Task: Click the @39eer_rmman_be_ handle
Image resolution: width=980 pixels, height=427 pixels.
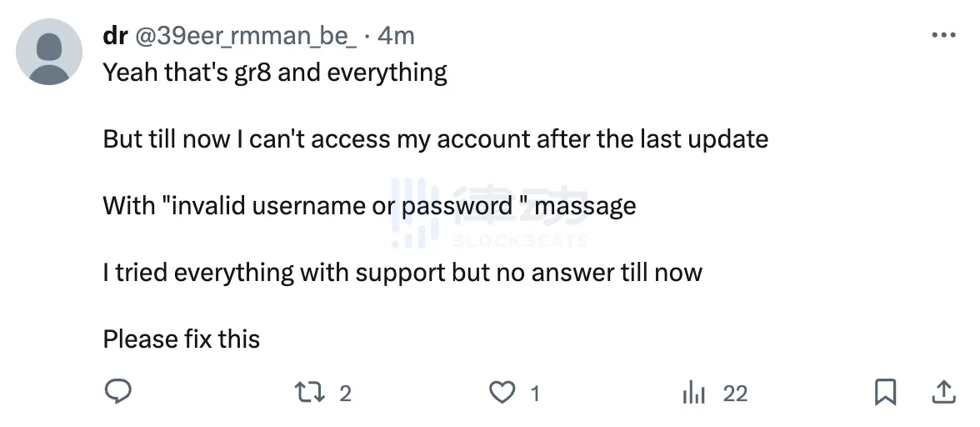Action: pyautogui.click(x=246, y=36)
